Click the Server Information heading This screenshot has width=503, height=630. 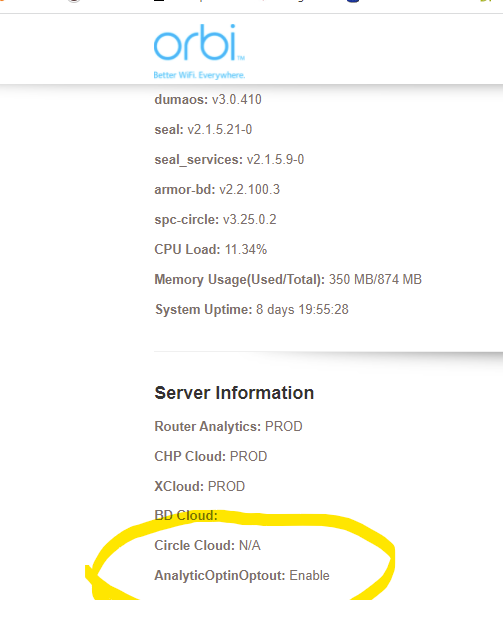click(234, 393)
